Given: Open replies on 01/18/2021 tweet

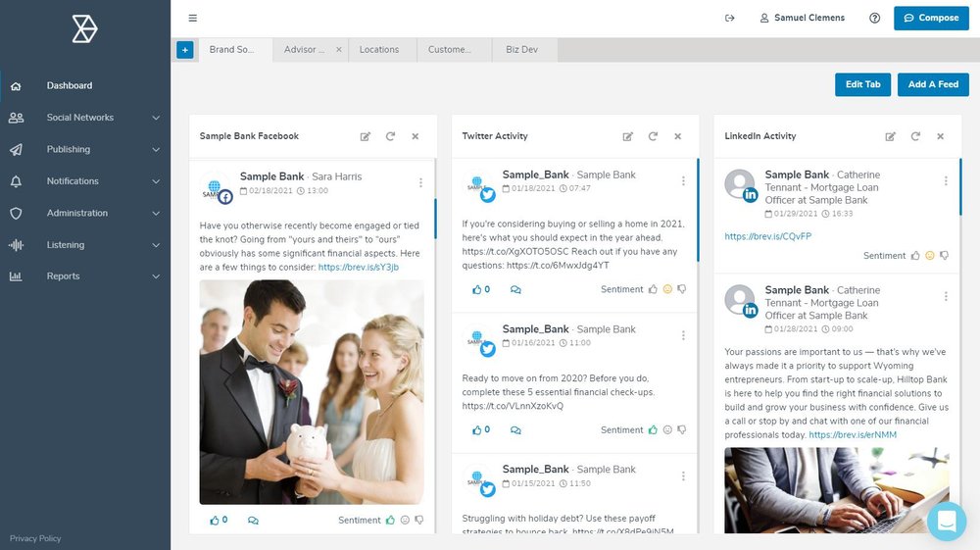Looking at the screenshot, I should click(x=515, y=289).
